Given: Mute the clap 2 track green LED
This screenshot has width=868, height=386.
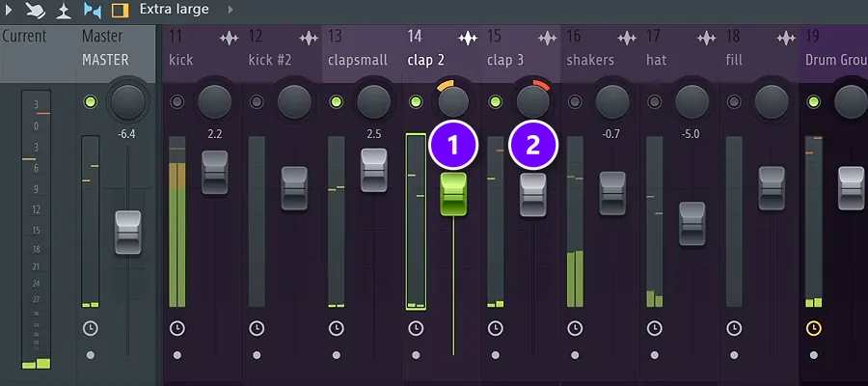Looking at the screenshot, I should pyautogui.click(x=416, y=102).
